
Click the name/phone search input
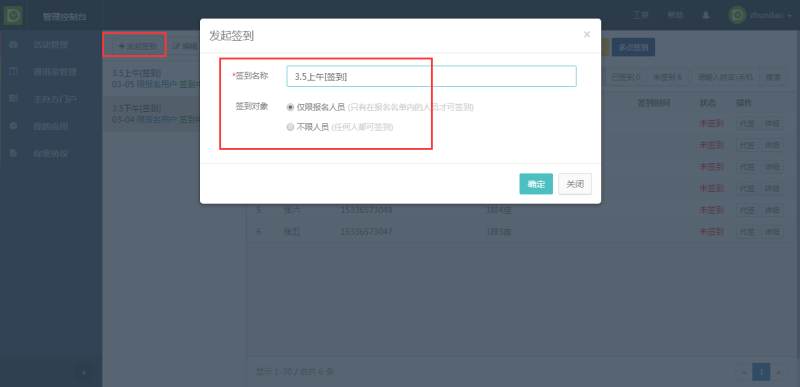[x=725, y=77]
